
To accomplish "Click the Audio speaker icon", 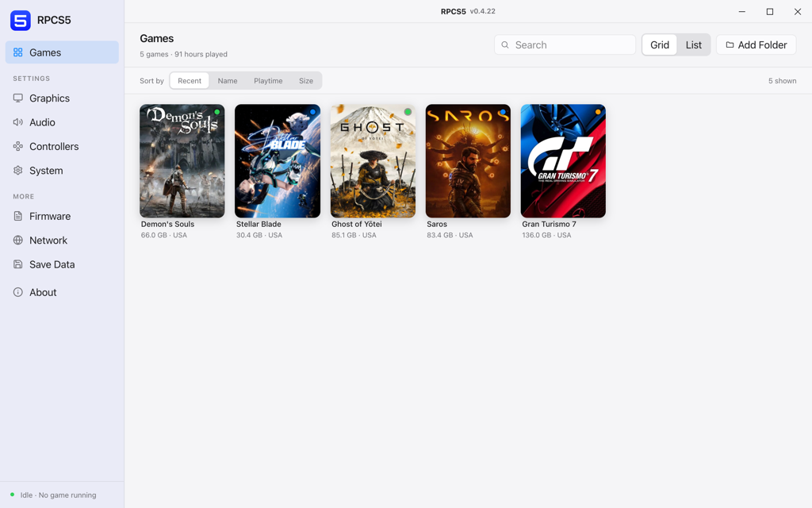I will [18, 122].
